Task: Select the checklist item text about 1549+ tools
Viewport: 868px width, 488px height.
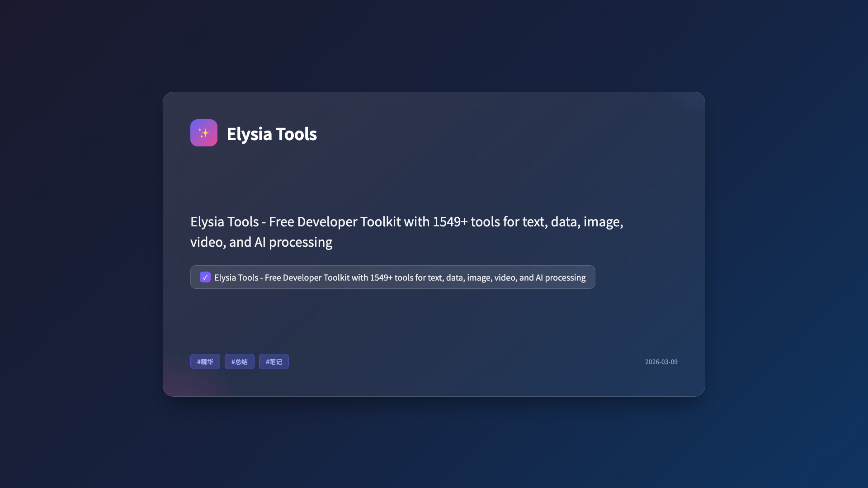Action: click(400, 277)
